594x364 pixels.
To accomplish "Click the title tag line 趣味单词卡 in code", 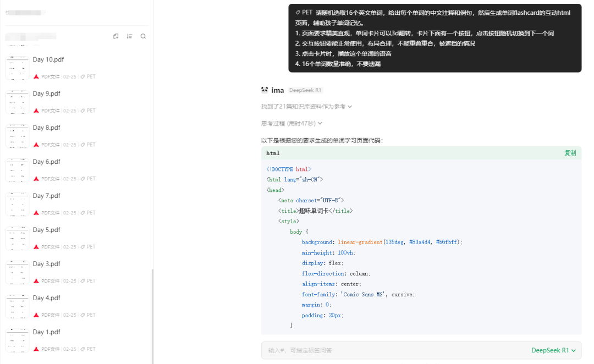I will point(315,211).
